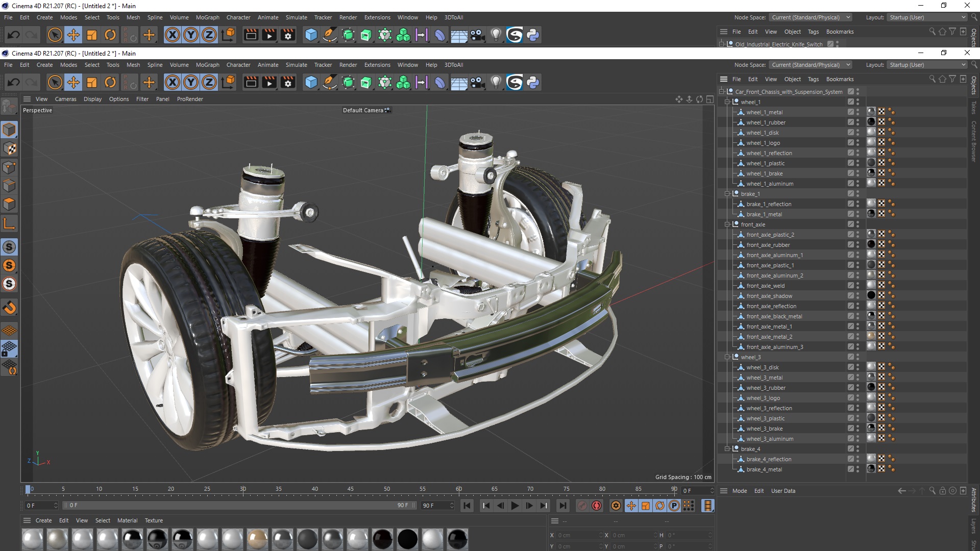Toggle X-axis lock

click(x=173, y=82)
